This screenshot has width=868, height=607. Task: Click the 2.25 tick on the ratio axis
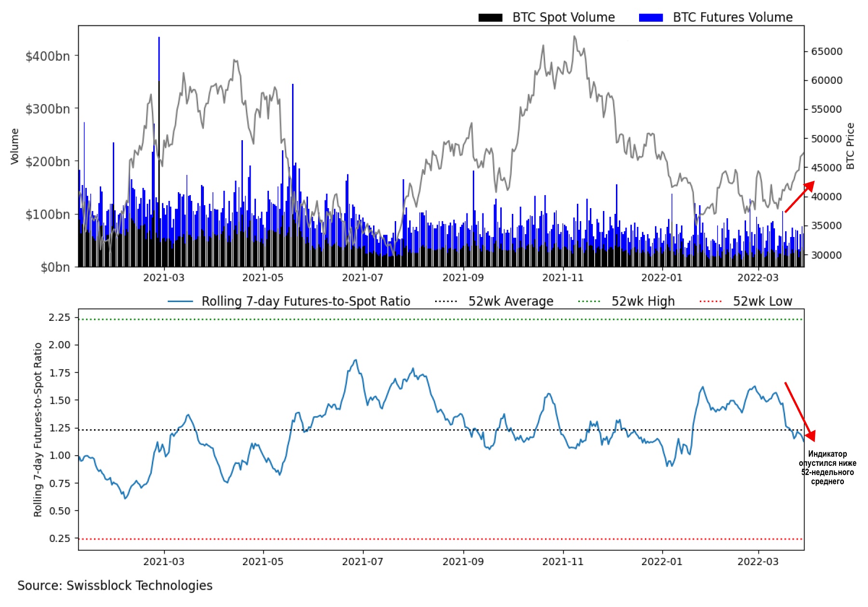[59, 317]
